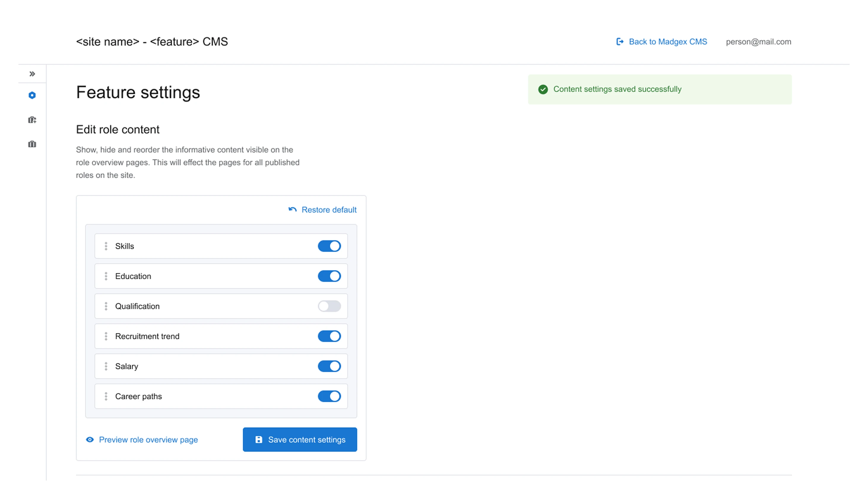Screen dimensions: 868x499
Task: Click the green success checkmark icon
Action: tap(543, 89)
